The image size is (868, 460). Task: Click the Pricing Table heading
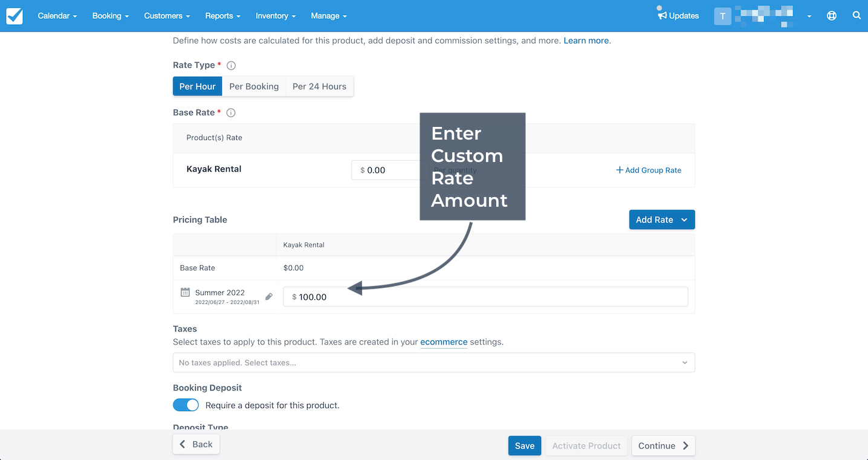point(200,219)
